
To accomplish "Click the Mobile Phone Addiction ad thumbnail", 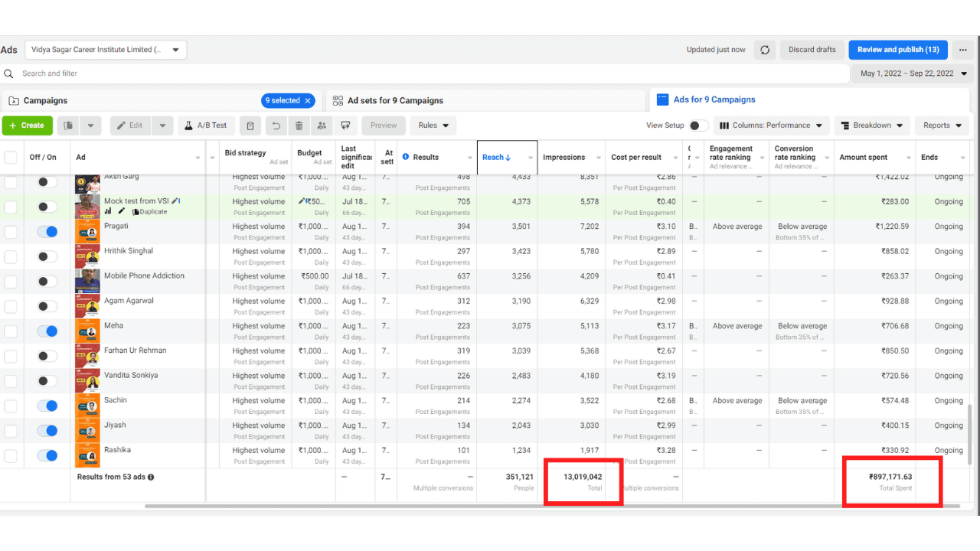I will click(x=87, y=282).
